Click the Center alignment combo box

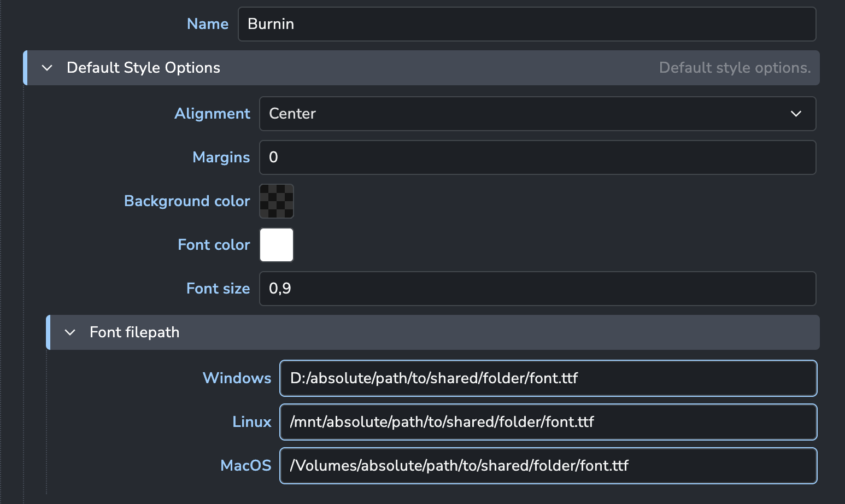(537, 114)
